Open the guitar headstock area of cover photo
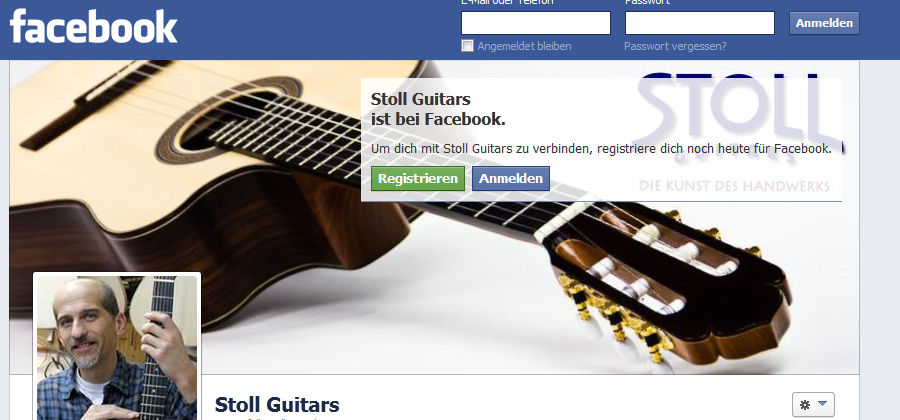The height and width of the screenshot is (420, 900). point(669,281)
